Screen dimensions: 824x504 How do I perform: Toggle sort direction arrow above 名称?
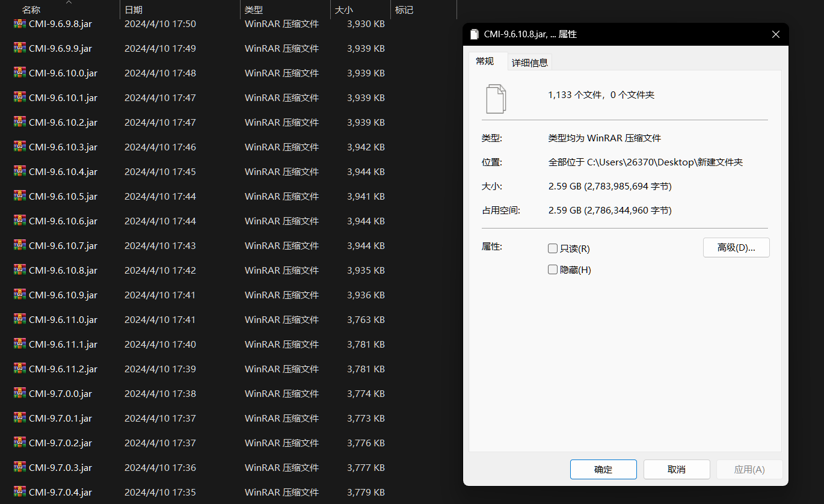[69, 2]
